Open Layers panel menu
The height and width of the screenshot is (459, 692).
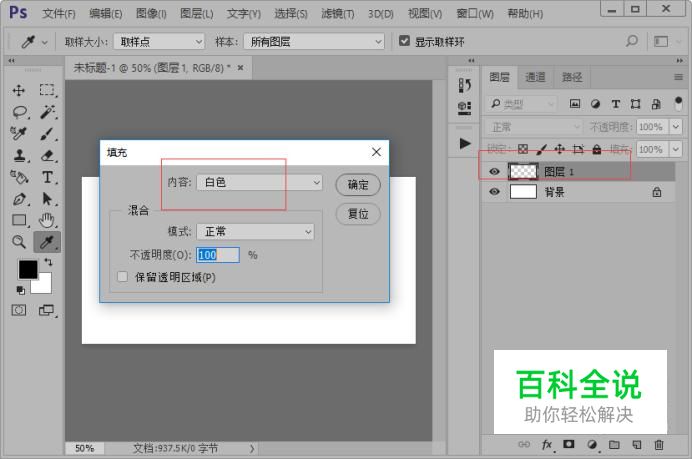point(678,77)
